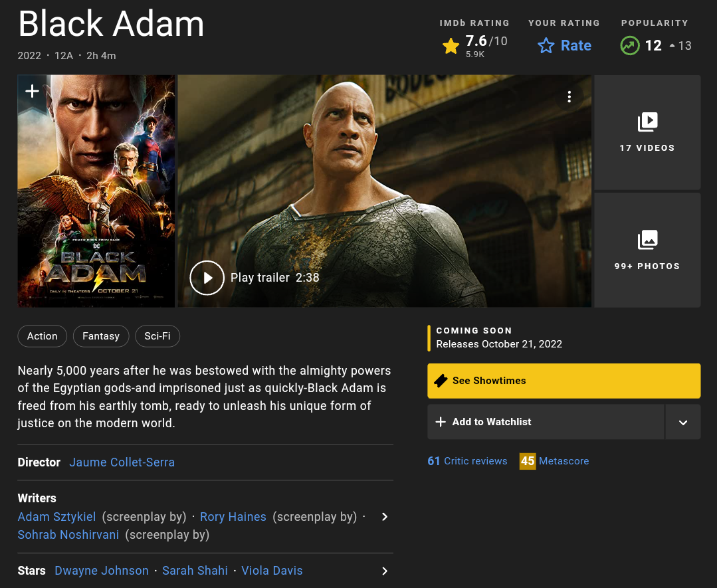The width and height of the screenshot is (717, 588).
Task: Click the See Showtimes button
Action: point(563,381)
